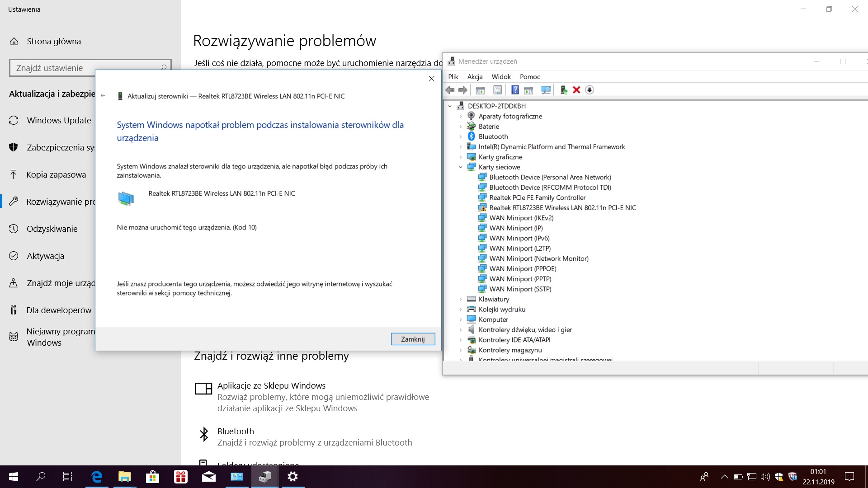868x488 pixels.
Task: Select WAN Miniport (Network Monitor)
Action: [539, 258]
